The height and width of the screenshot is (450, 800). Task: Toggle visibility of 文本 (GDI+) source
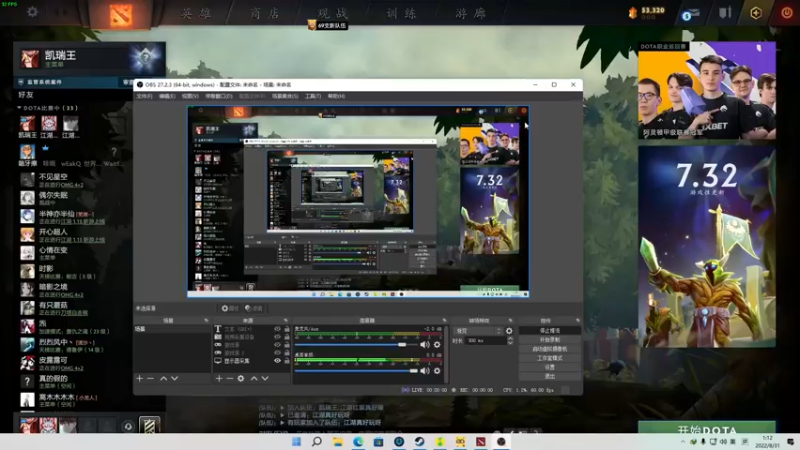(278, 329)
